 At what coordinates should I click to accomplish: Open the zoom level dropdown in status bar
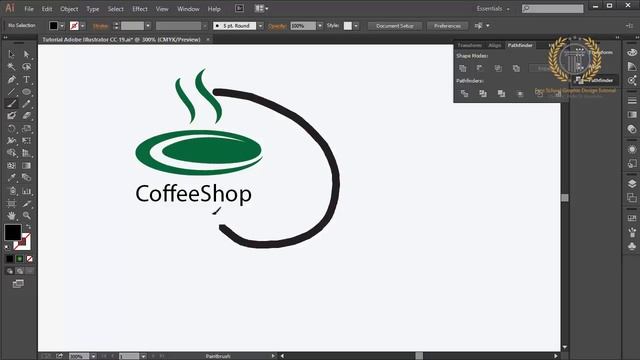pyautogui.click(x=93, y=356)
